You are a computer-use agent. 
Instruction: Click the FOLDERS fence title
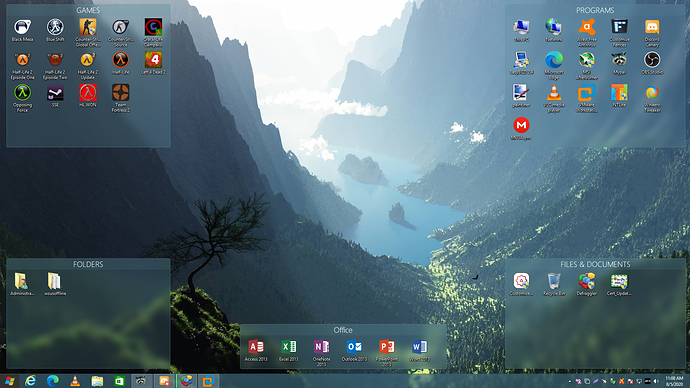(88, 264)
